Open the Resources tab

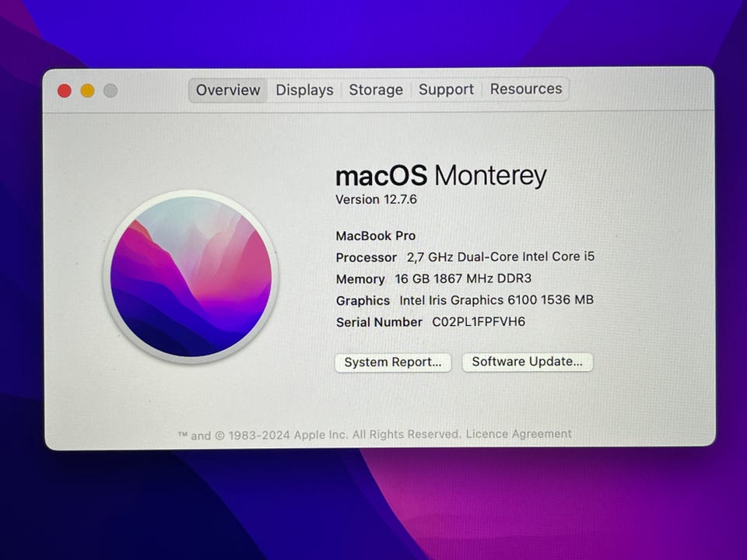pos(526,89)
